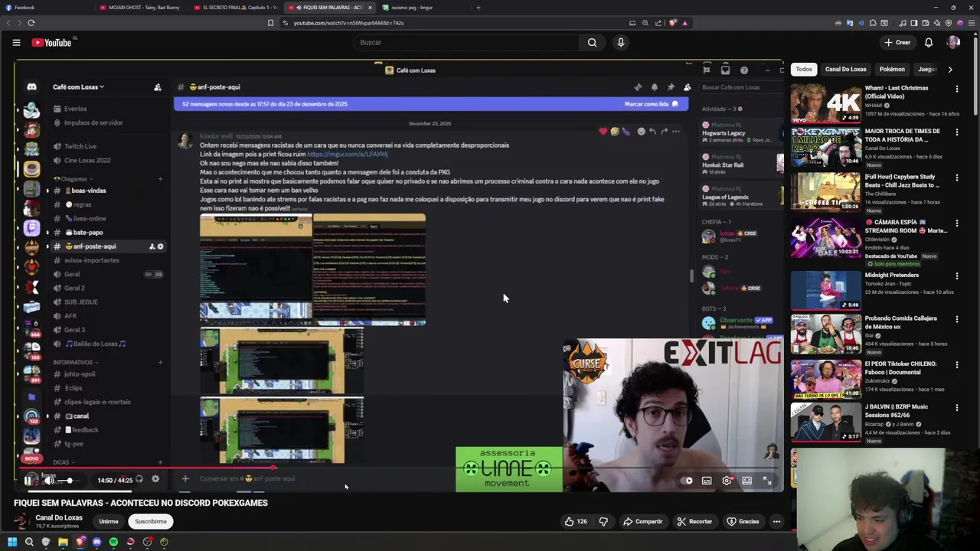Open the Crear create menu
This screenshot has width=980, height=551.
tap(897, 43)
